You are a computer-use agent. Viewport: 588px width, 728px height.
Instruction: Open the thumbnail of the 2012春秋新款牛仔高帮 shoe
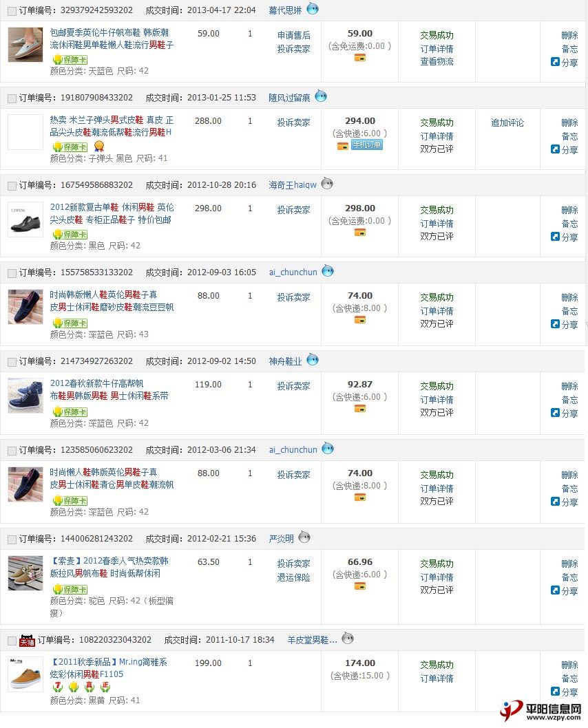(25, 396)
